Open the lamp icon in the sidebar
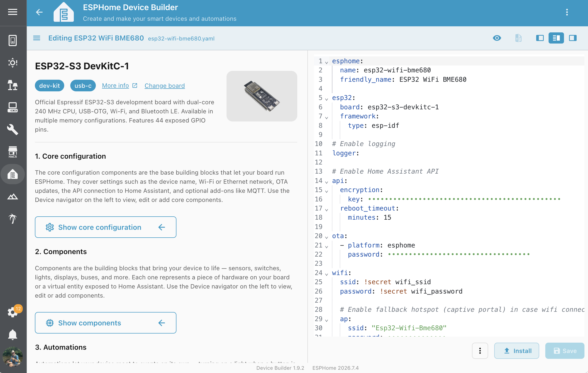 click(x=13, y=85)
